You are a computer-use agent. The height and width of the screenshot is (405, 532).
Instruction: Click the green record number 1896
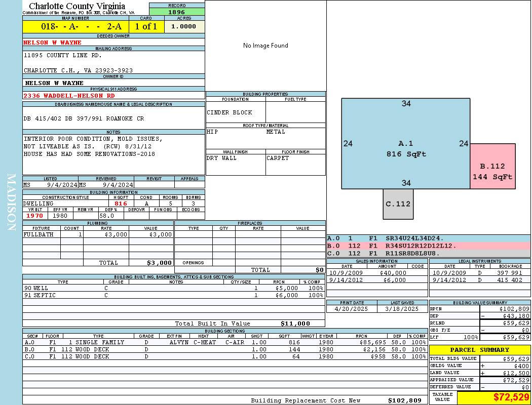[177, 12]
